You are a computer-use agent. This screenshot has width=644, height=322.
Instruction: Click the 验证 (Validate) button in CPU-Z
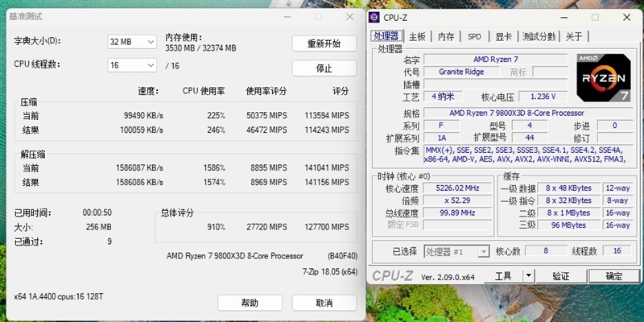pyautogui.click(x=561, y=276)
